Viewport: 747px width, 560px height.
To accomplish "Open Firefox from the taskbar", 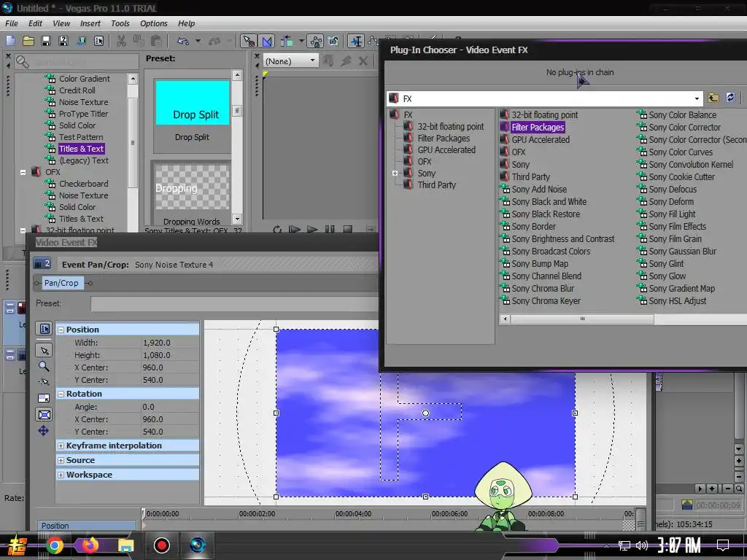I will (x=90, y=545).
